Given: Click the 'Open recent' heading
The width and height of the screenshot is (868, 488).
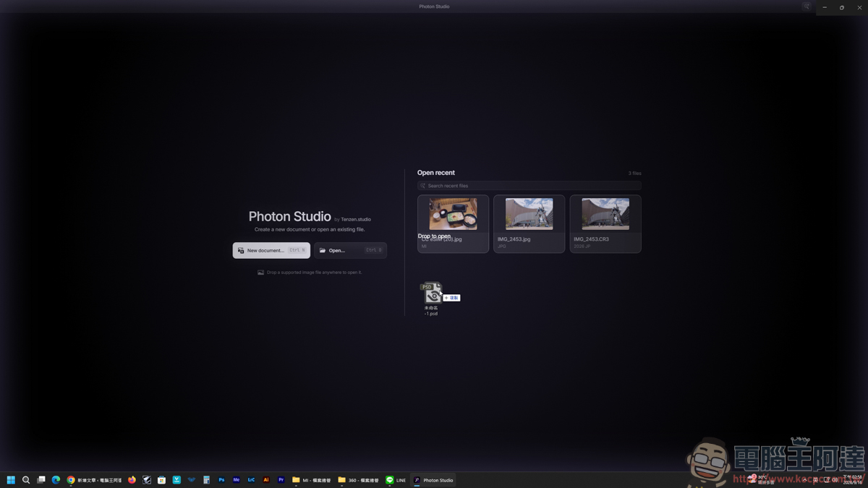Looking at the screenshot, I should coord(436,173).
